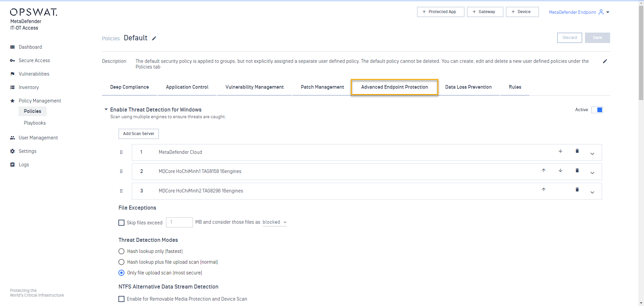Screen dimensions: 644x306
Task: Edit the Default policy name pencil
Action: coord(154,38)
